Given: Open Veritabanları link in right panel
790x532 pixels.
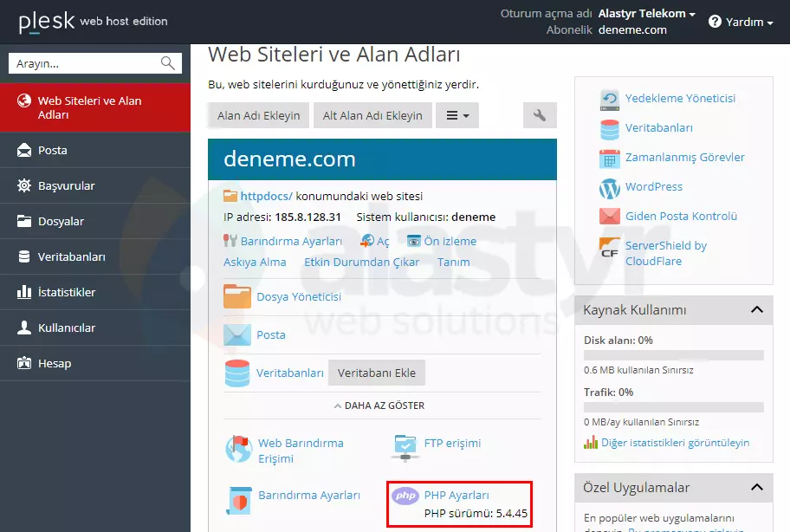Looking at the screenshot, I should point(659,128).
